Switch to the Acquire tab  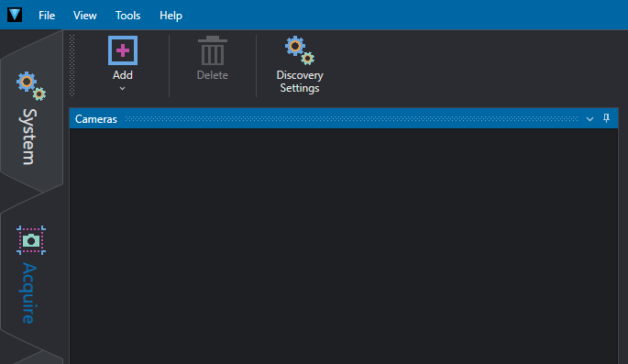[31, 272]
